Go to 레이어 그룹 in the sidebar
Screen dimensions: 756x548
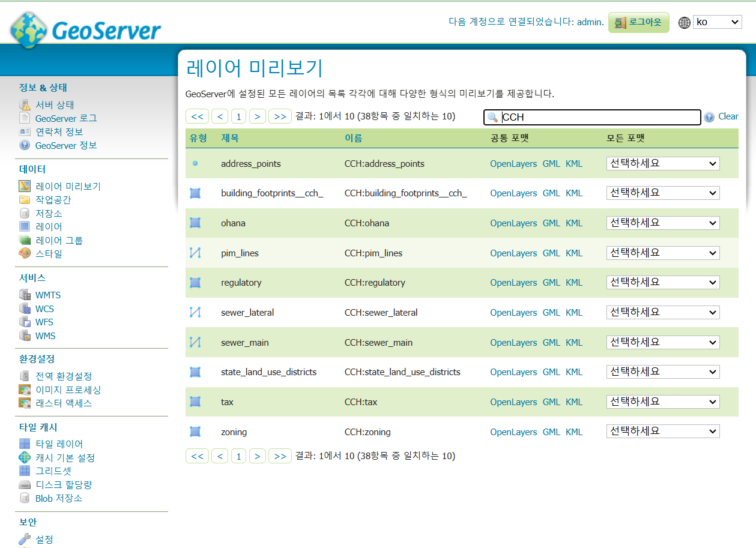click(x=59, y=240)
